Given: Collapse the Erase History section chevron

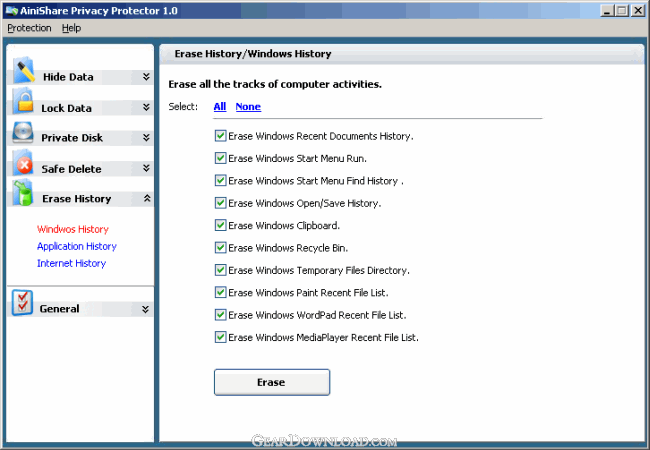Looking at the screenshot, I should (146, 199).
